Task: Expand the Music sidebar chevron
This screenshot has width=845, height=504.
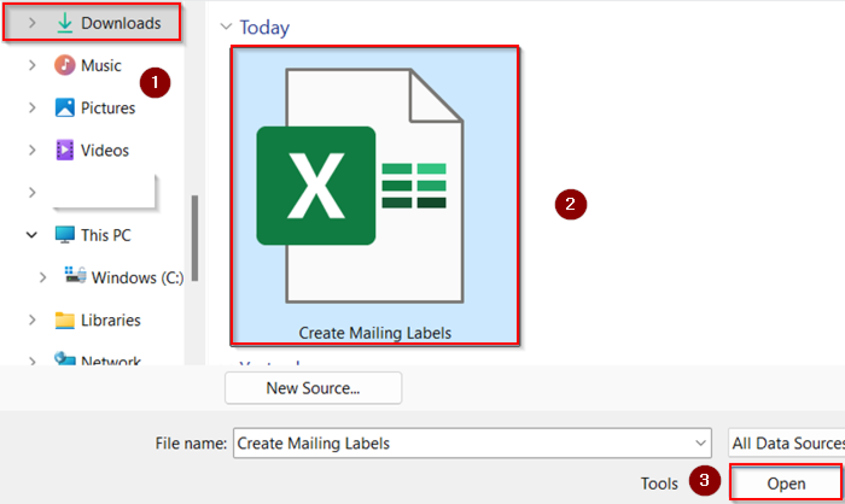Action: pyautogui.click(x=31, y=65)
